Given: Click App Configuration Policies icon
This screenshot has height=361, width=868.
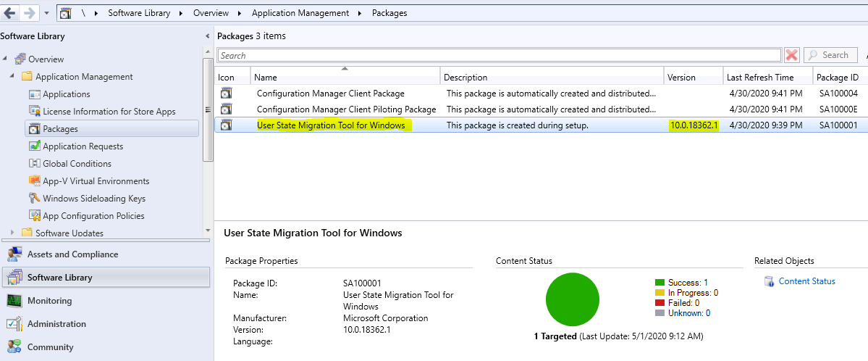Looking at the screenshot, I should coord(34,216).
